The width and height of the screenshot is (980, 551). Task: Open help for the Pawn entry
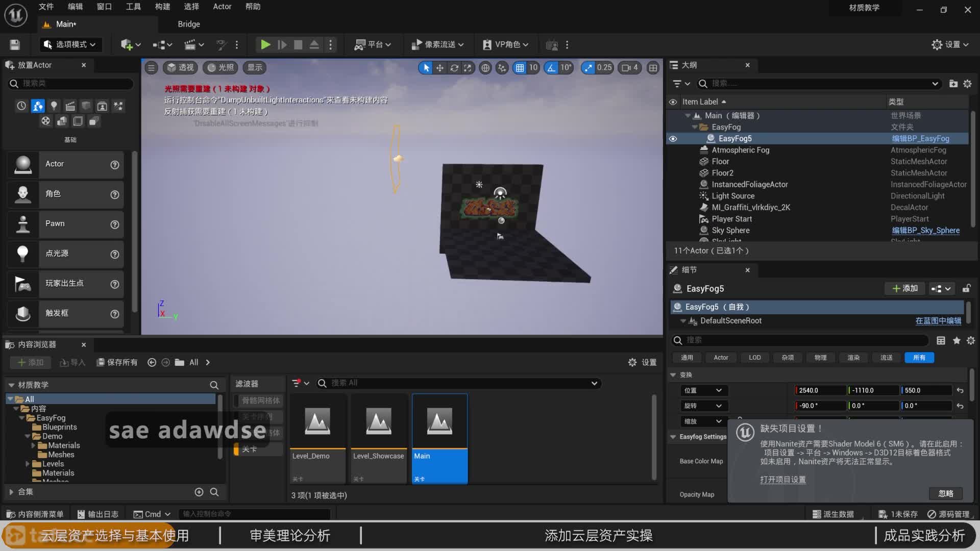tap(115, 224)
